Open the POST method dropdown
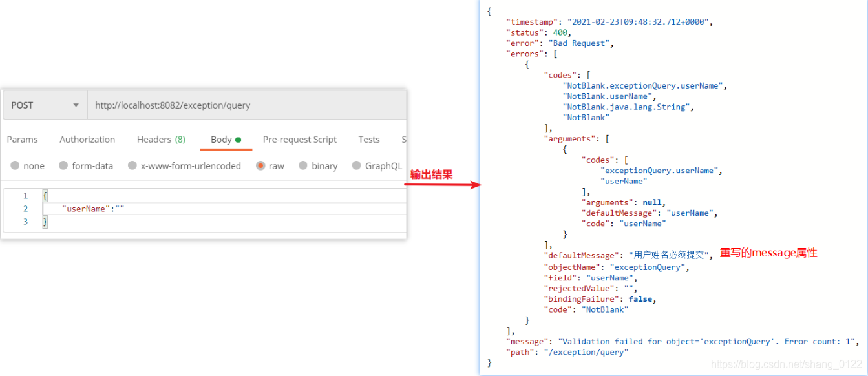 point(45,105)
